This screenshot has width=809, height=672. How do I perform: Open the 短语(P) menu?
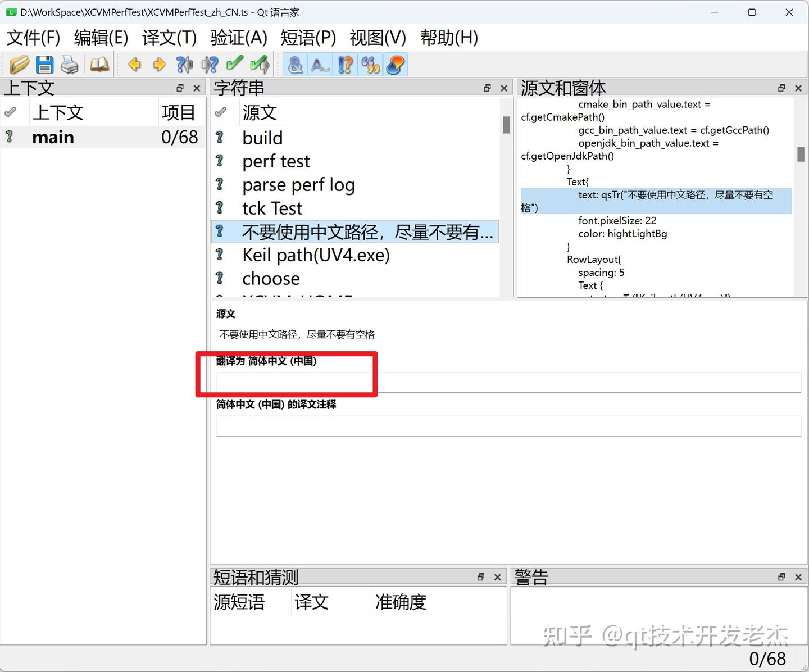point(308,38)
